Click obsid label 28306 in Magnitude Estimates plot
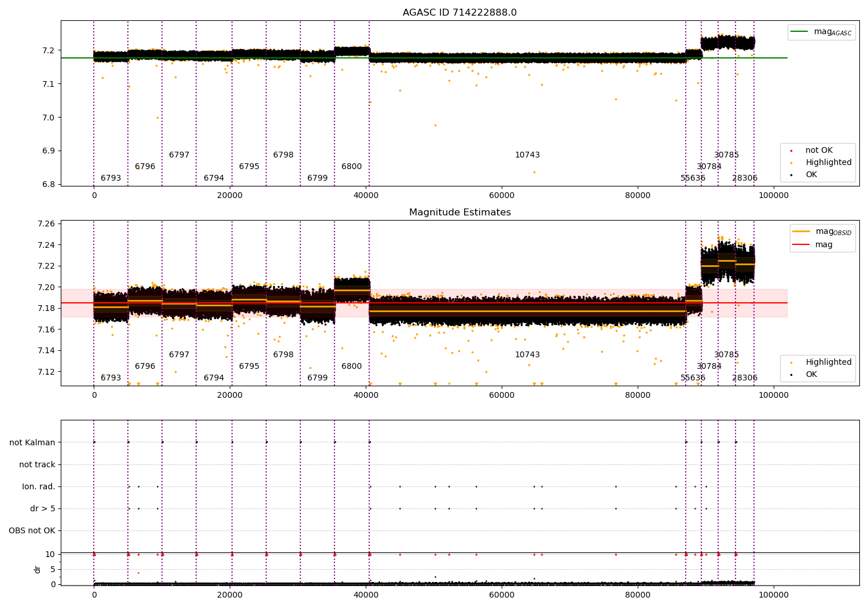 745,378
